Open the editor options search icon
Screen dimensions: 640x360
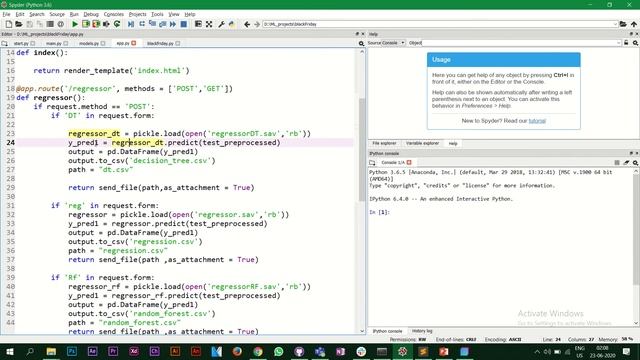pos(361,43)
